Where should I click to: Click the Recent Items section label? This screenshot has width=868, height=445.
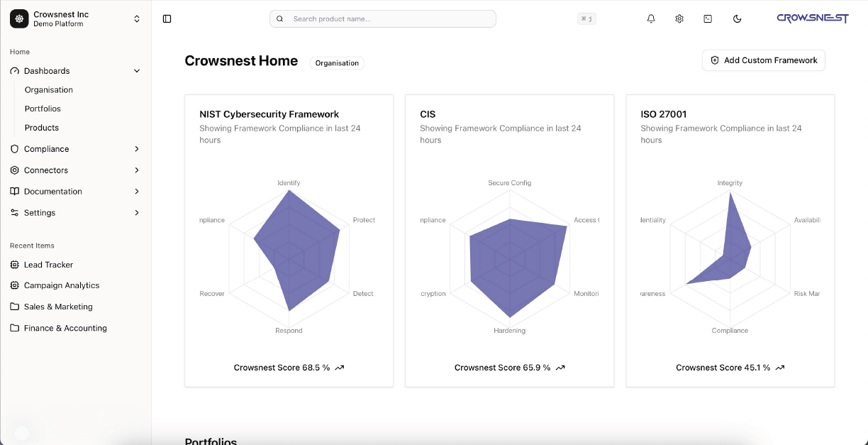32,246
